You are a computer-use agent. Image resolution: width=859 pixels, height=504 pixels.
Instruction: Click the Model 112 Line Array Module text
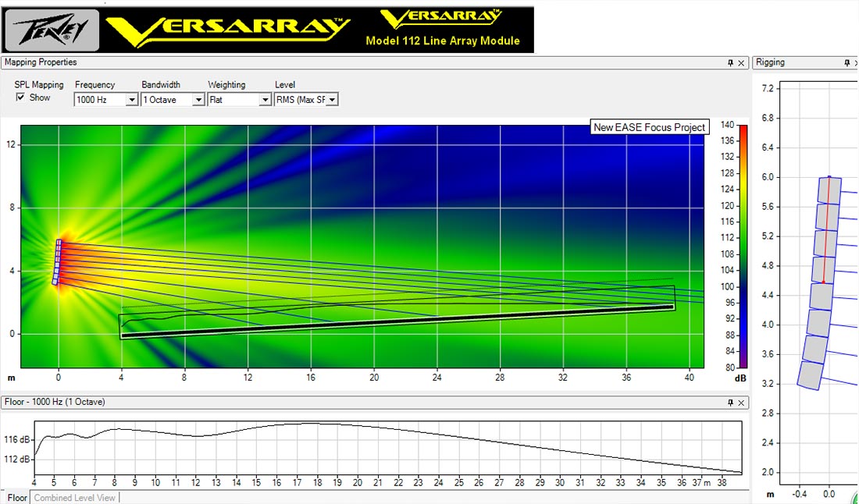(443, 41)
